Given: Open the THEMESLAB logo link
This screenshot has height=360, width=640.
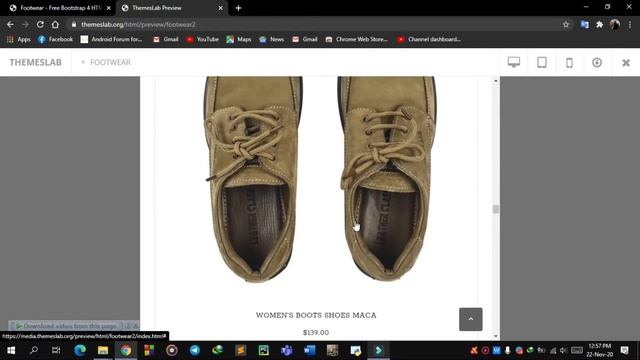Looking at the screenshot, I should coord(36,62).
